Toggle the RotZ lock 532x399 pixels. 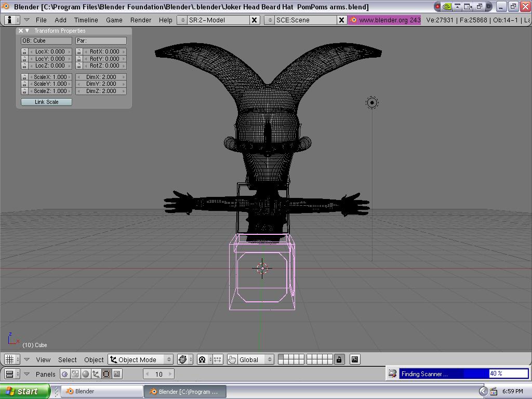[79, 65]
